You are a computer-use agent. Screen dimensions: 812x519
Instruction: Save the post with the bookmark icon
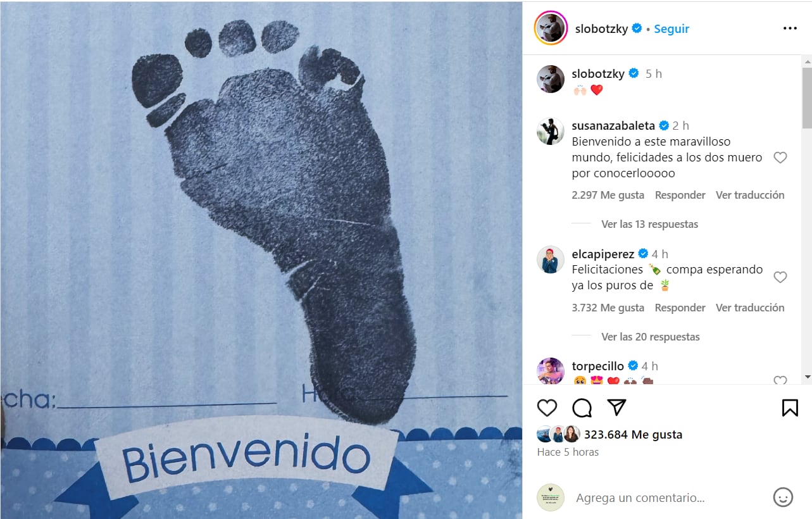790,408
